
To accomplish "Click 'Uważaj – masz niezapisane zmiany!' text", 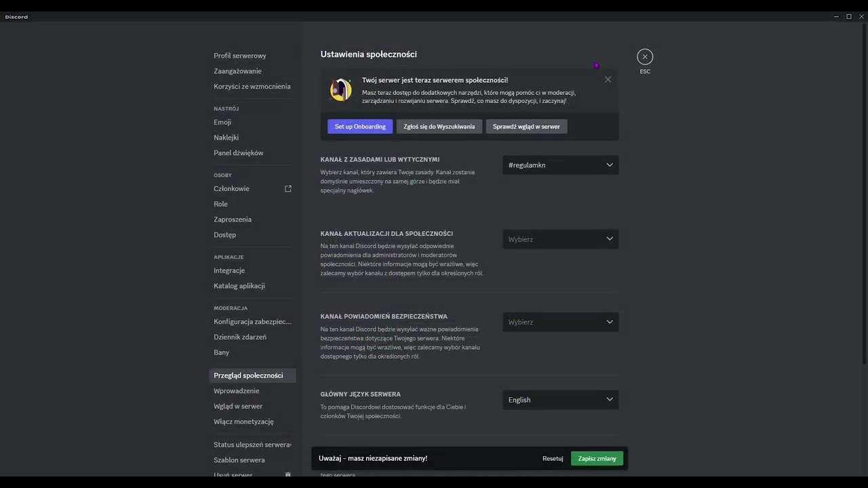I will 373,458.
